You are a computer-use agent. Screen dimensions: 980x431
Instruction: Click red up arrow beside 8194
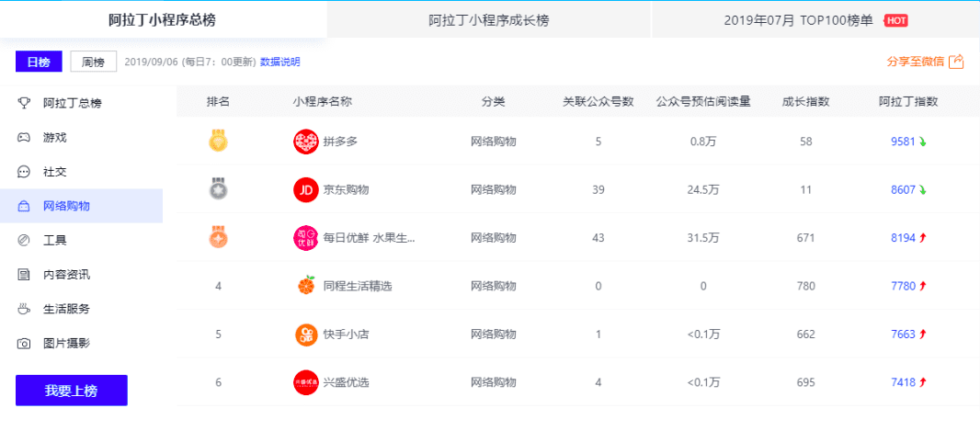[x=922, y=238]
